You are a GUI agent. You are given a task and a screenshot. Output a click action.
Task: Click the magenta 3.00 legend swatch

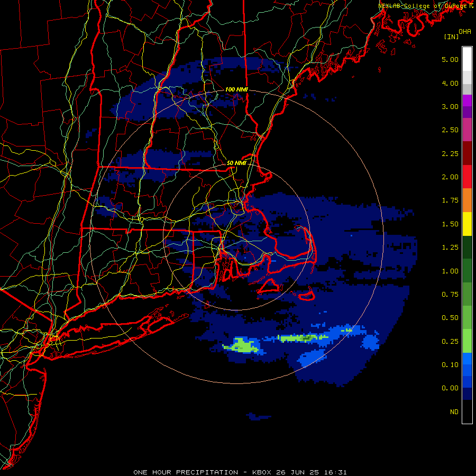point(467,100)
